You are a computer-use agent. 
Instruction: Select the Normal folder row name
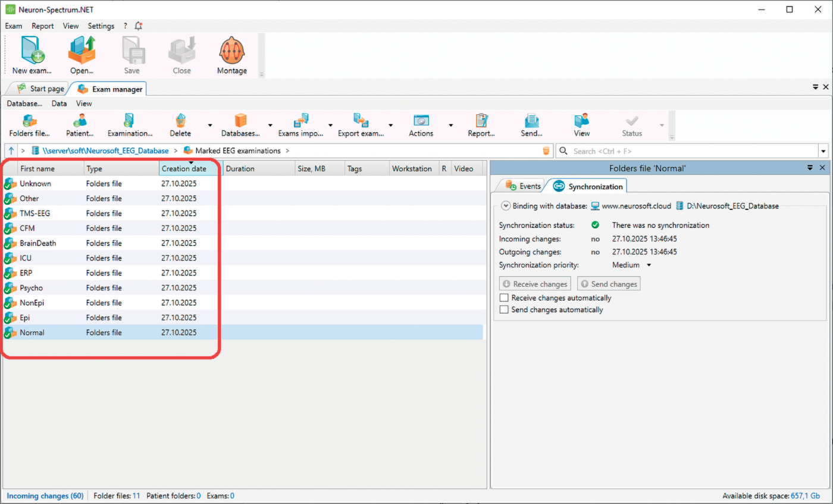[x=32, y=333]
